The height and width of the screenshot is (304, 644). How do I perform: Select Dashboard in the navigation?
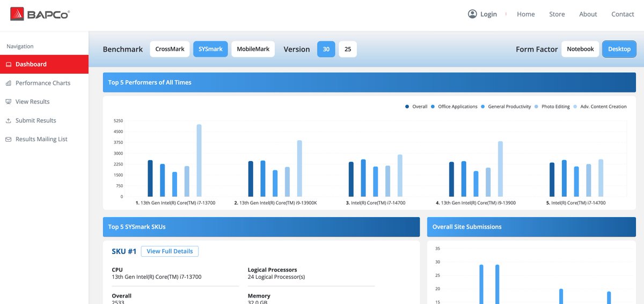point(44,64)
